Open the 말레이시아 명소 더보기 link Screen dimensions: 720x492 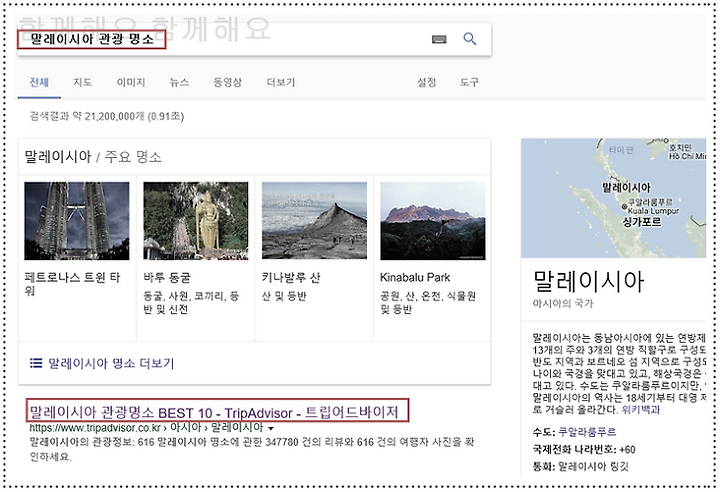click(x=111, y=363)
